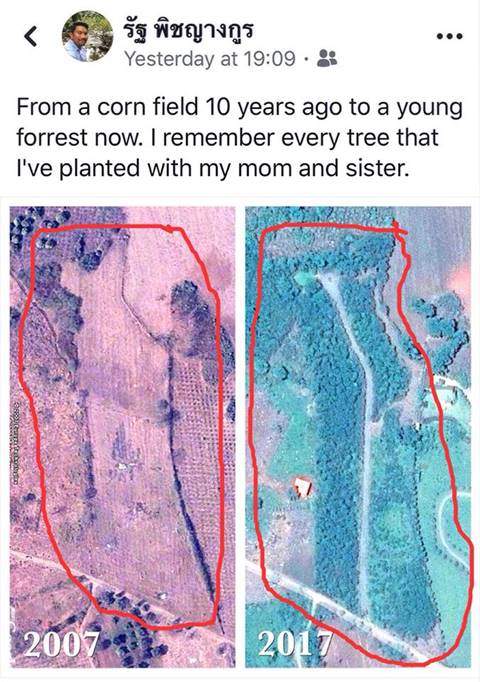Click the white road at bottom of 2017 image
This screenshot has height=682, width=480.
pos(330,607)
